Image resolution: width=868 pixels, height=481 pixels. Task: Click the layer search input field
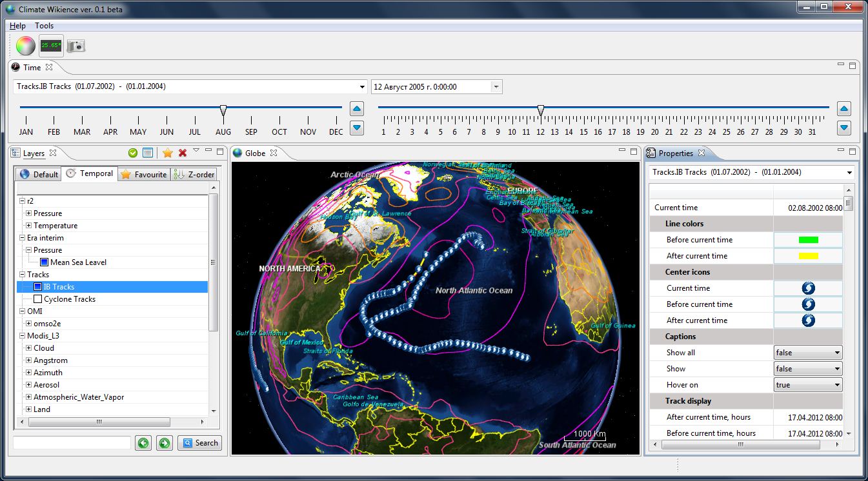pos(72,443)
